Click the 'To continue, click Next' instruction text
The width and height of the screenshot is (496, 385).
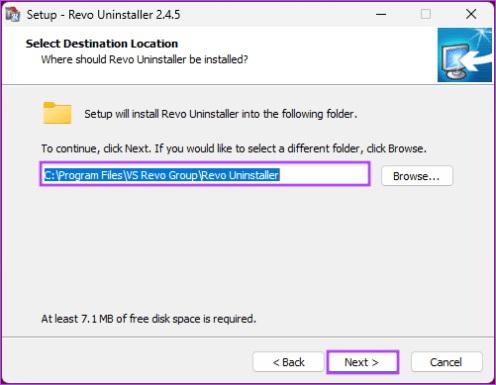click(x=234, y=148)
